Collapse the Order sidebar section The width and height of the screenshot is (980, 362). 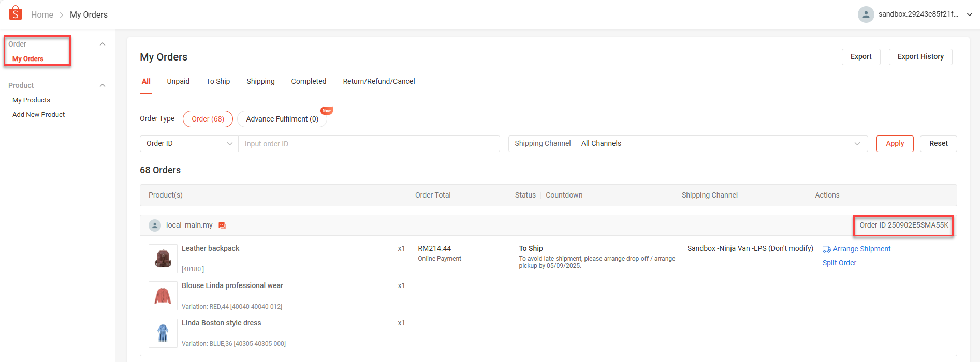pyautogui.click(x=103, y=44)
